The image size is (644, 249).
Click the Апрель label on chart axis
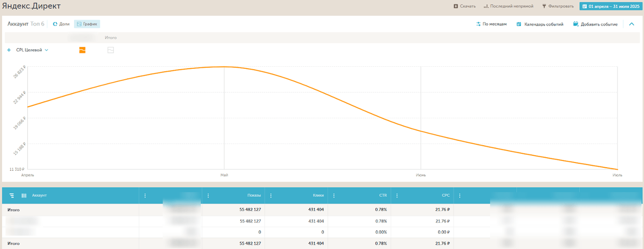(x=28, y=175)
